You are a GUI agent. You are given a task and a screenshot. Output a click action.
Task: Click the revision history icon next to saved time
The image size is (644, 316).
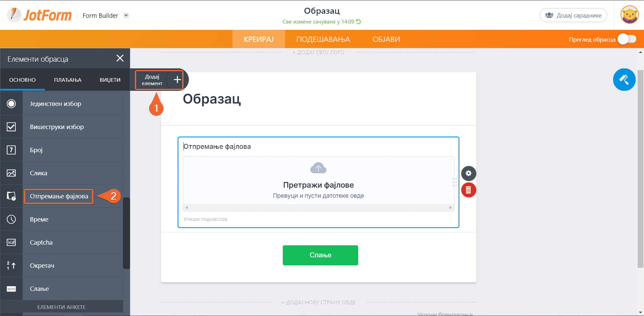tap(359, 22)
